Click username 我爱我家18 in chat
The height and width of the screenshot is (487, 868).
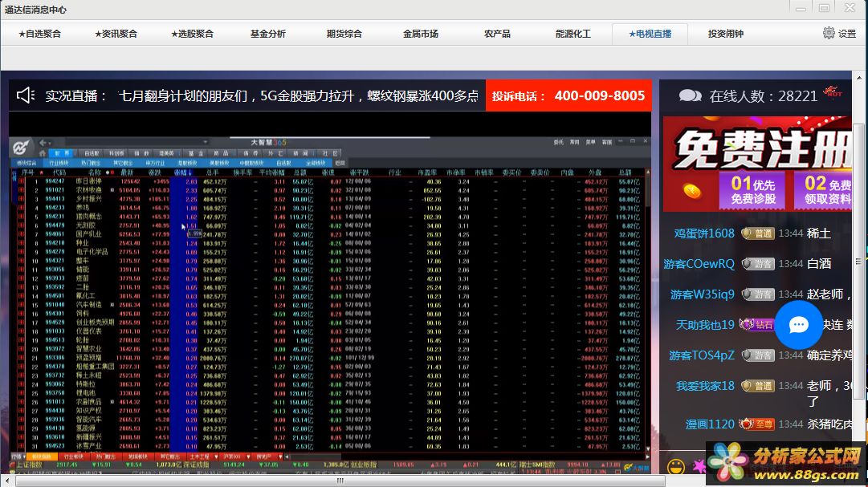click(x=705, y=386)
